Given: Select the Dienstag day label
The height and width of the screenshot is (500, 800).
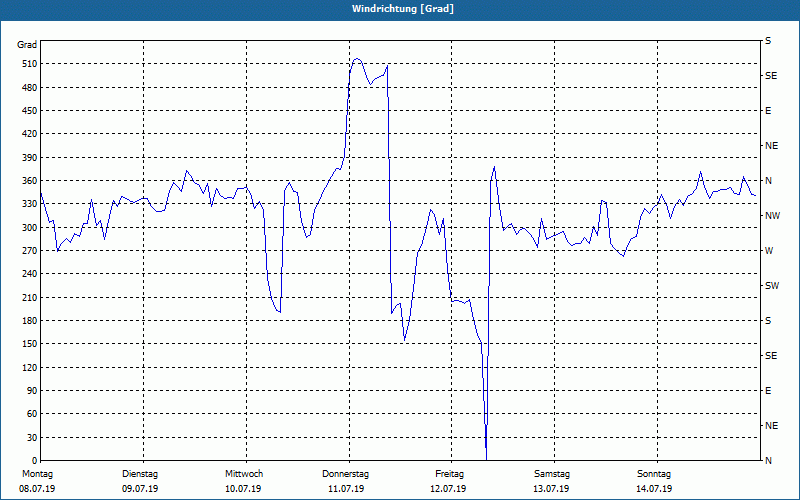Looking at the screenshot, I should click(x=140, y=474).
